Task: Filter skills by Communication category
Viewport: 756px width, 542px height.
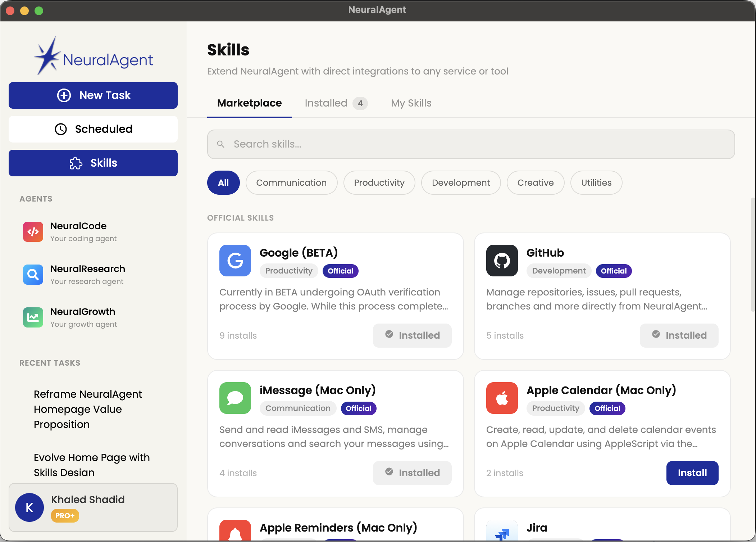Action: coord(291,182)
